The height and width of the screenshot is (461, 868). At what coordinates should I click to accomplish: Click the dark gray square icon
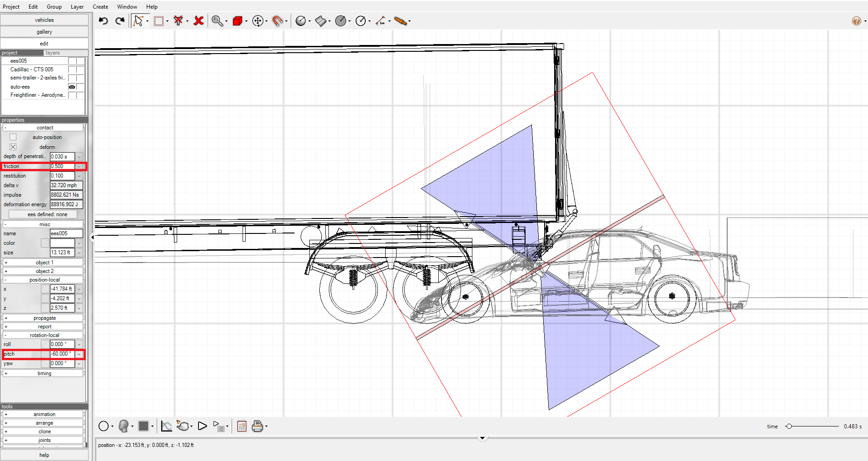tap(144, 426)
